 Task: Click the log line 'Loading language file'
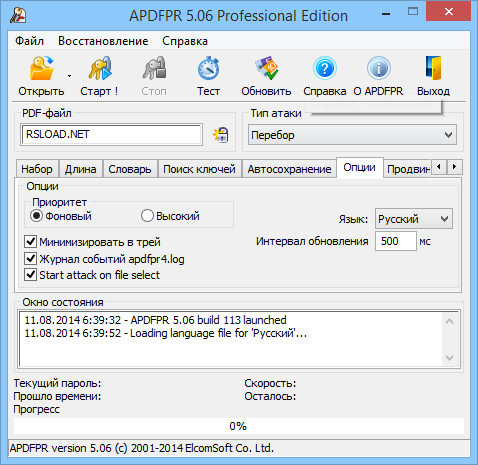click(165, 333)
